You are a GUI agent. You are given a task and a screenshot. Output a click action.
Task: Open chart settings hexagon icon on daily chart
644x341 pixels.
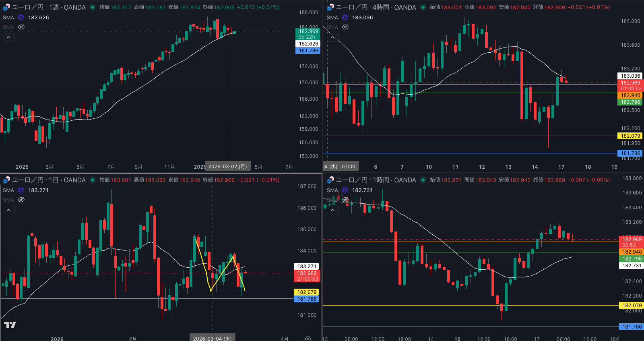(308, 339)
